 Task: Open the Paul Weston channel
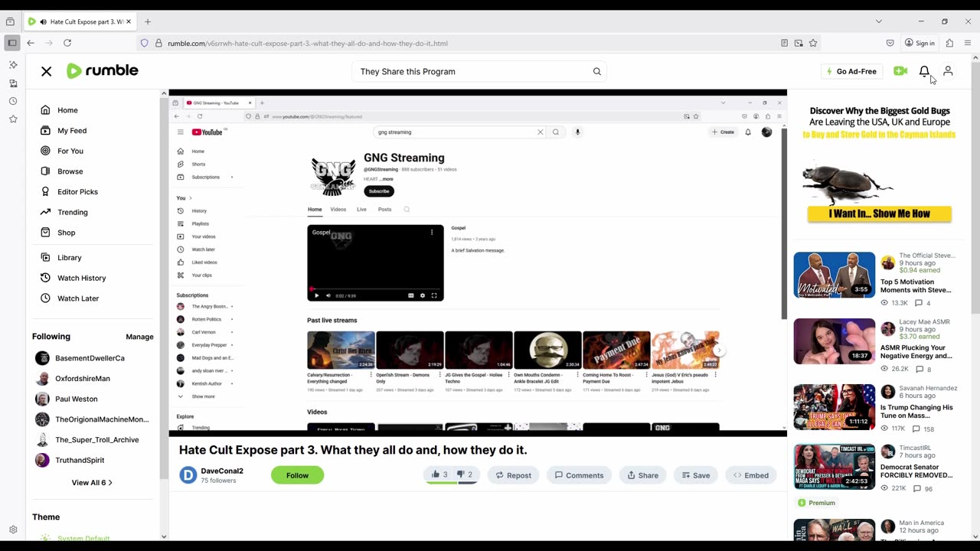[x=76, y=399]
